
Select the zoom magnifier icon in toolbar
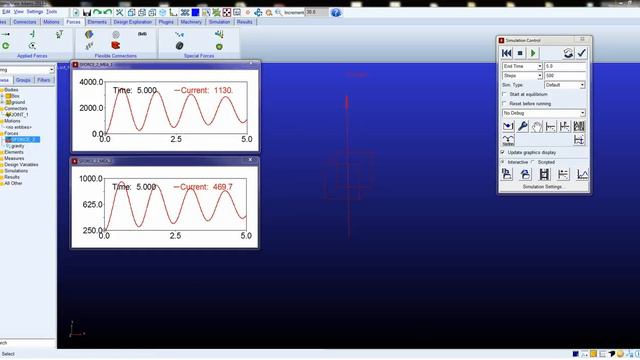point(279,13)
